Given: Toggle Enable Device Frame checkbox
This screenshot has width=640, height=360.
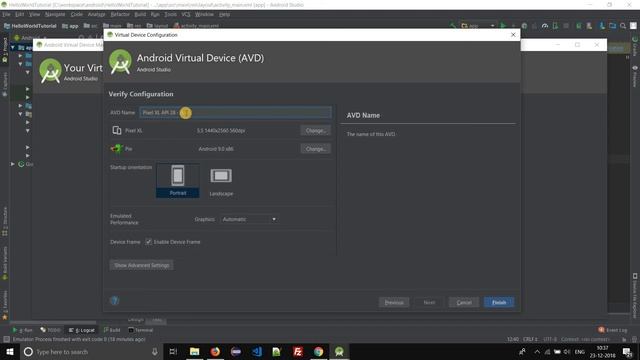Looking at the screenshot, I should coord(149,242).
